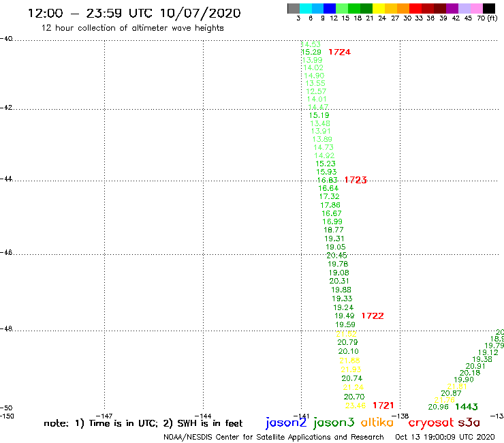Image resolution: width=504 pixels, height=443 pixels.
Task: Pick the wave height reading 20.79
Action: click(347, 343)
